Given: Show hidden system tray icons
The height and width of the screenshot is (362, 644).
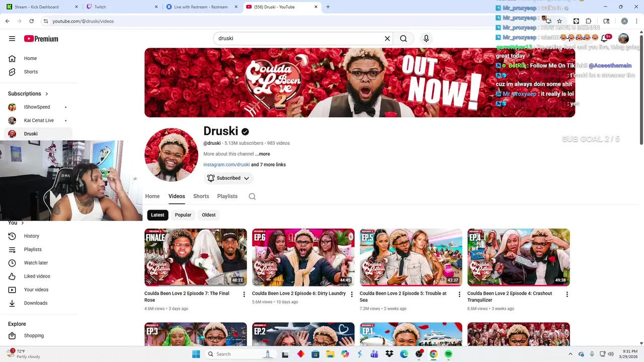Looking at the screenshot, I should [x=570, y=354].
